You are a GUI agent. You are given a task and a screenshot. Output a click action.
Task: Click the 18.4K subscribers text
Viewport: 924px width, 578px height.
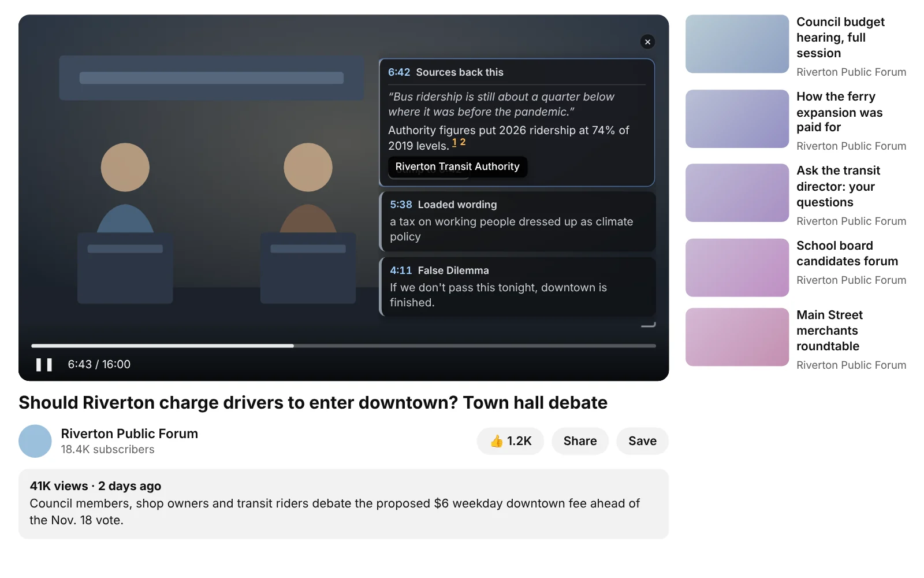(x=108, y=450)
